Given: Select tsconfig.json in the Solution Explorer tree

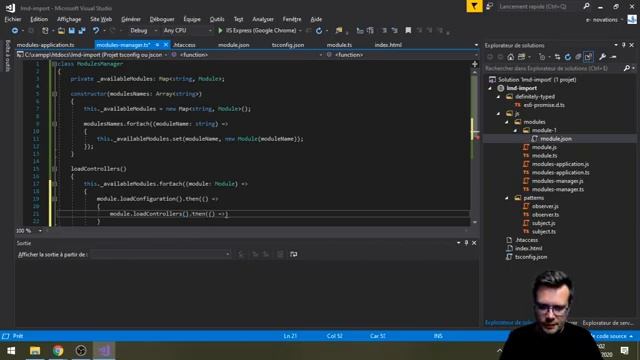Looking at the screenshot, I should click(531, 257).
